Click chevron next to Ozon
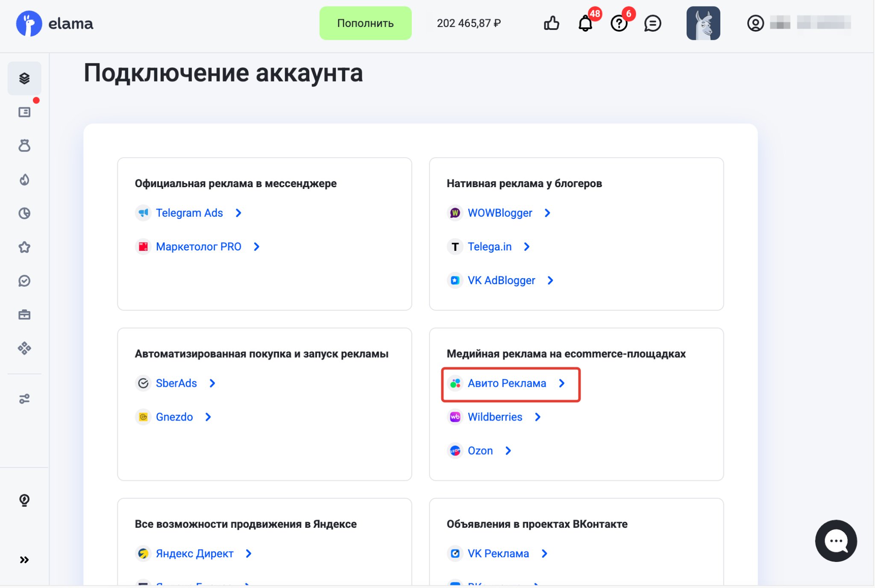Screen dimensions: 875x588 click(x=508, y=450)
